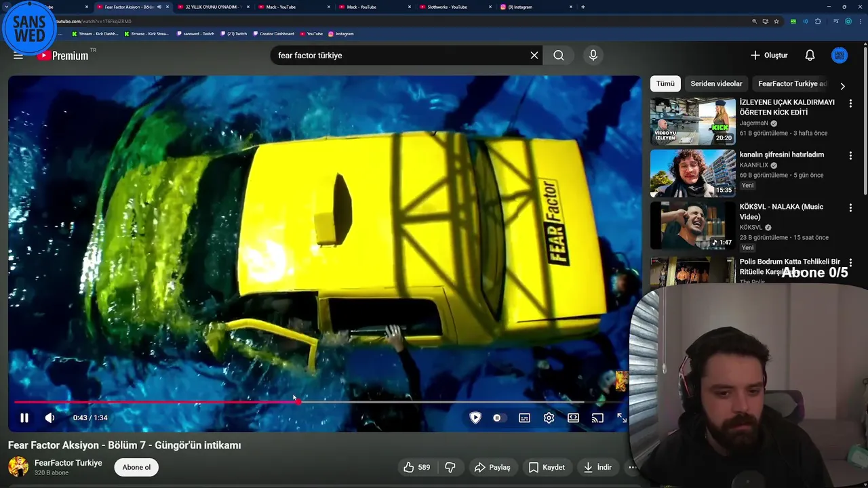Click the 'JagermaN' channel name

[753, 123]
